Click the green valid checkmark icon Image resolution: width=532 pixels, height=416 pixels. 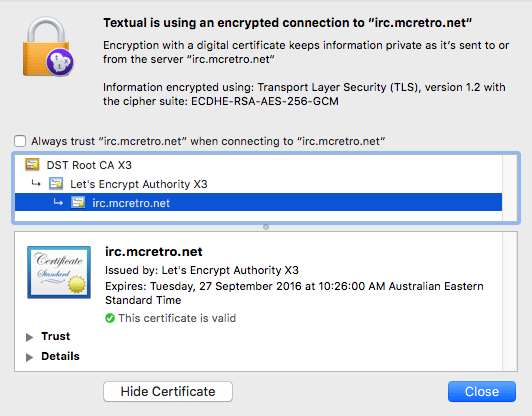click(x=110, y=318)
